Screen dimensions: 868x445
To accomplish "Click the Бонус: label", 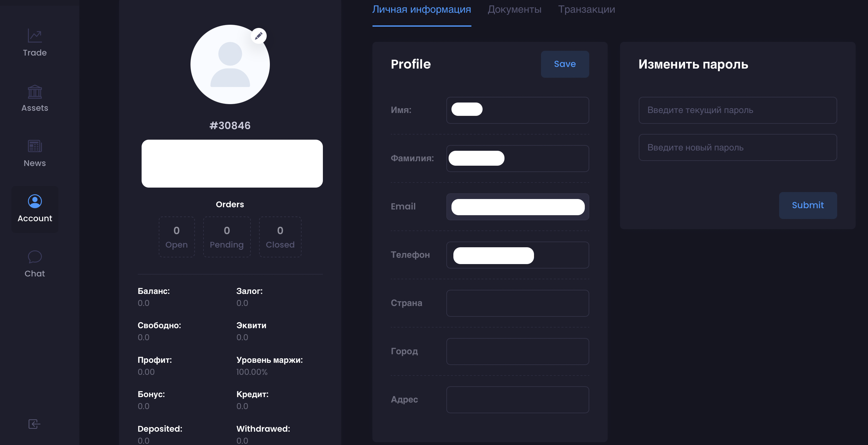I will [151, 394].
